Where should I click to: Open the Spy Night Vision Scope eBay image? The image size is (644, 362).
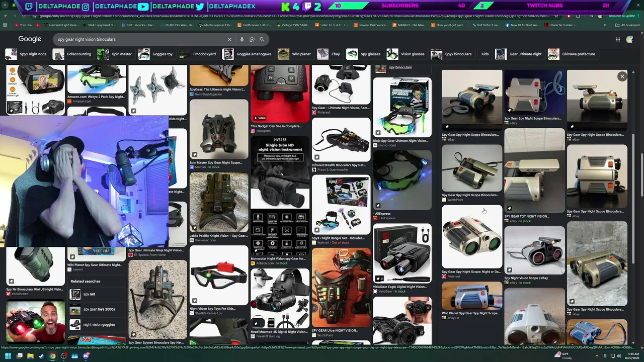534,250
